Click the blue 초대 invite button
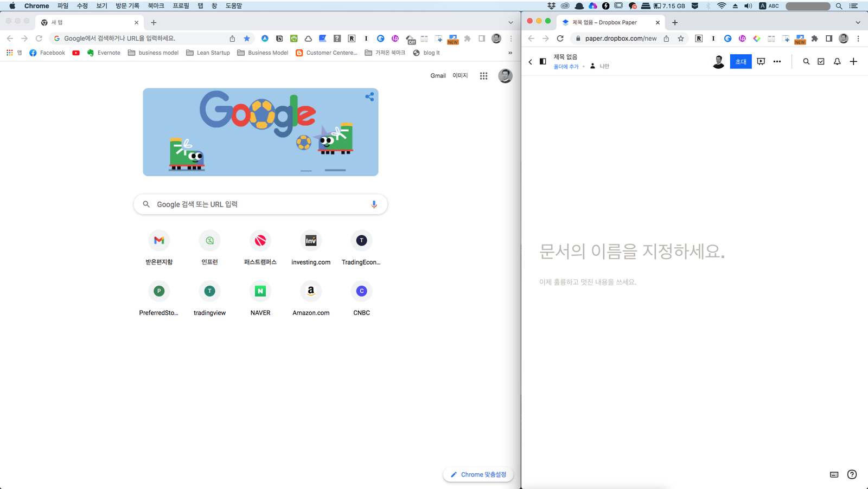The image size is (868, 489). pyautogui.click(x=741, y=61)
